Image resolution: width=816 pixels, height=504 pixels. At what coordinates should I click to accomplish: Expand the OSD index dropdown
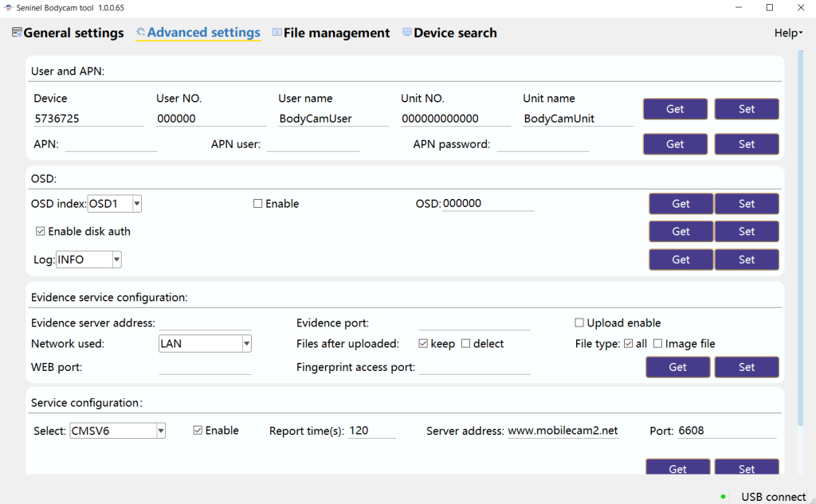(137, 204)
